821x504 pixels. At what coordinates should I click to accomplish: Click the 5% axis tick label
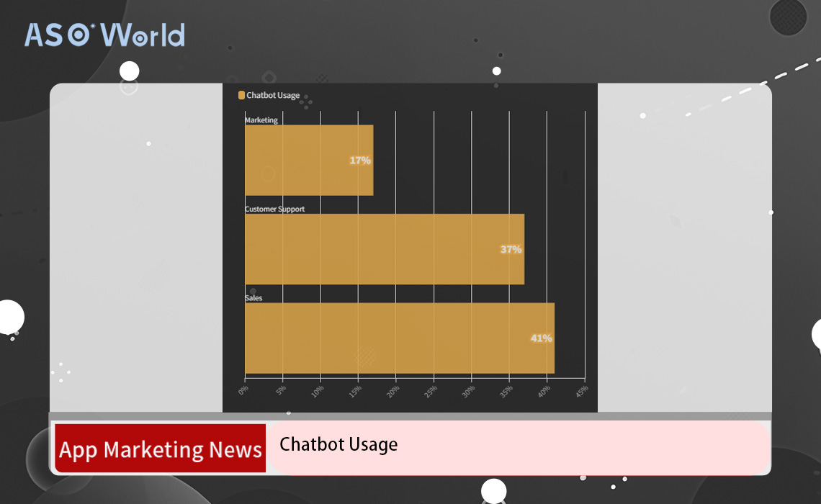click(x=281, y=390)
